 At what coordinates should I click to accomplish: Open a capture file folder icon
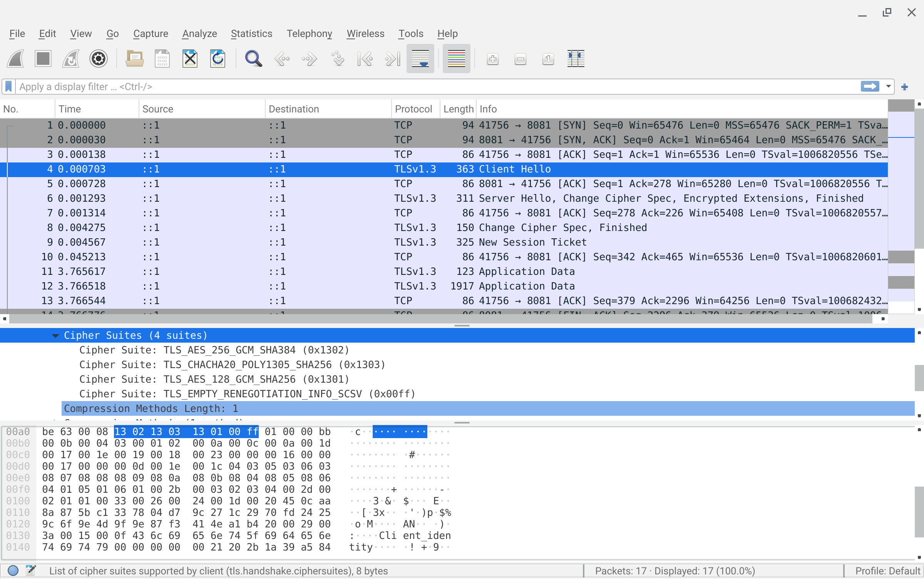pyautogui.click(x=134, y=59)
